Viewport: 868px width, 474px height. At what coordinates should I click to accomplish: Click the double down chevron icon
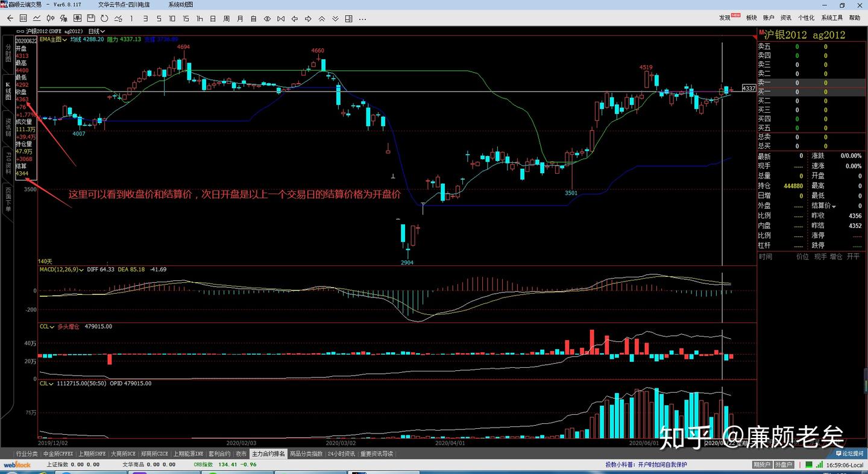(336, 19)
